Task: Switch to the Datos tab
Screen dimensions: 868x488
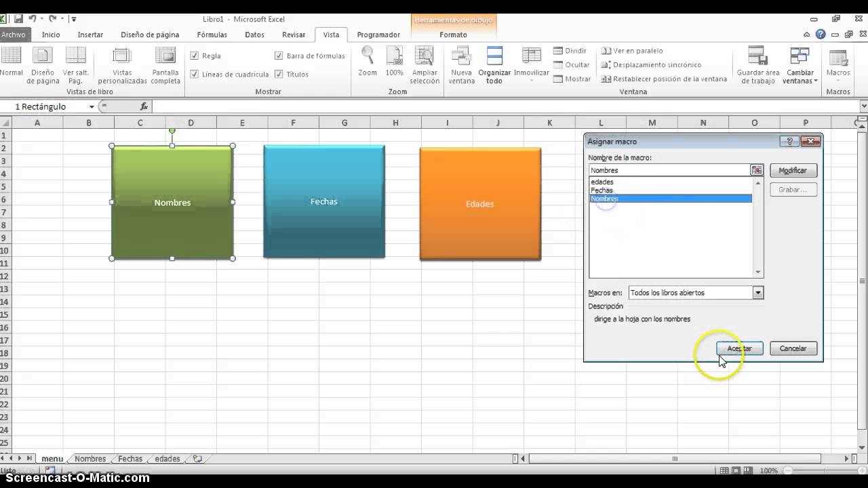Action: pyautogui.click(x=254, y=35)
